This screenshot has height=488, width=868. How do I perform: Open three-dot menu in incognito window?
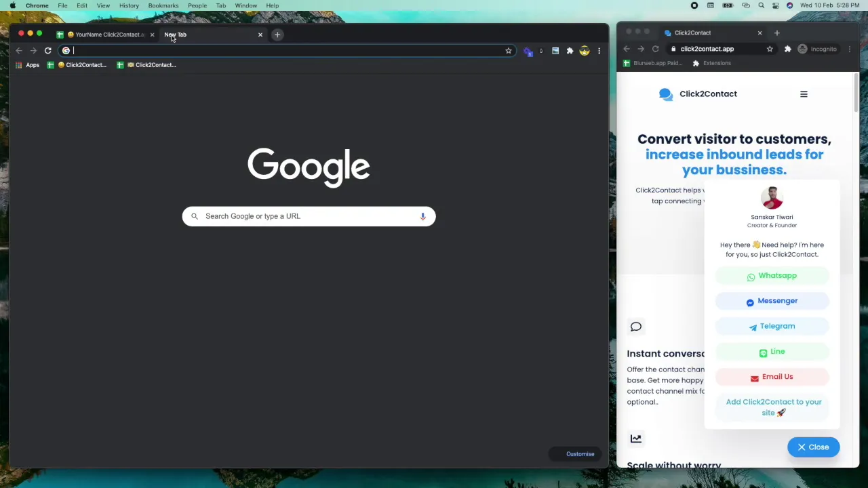850,49
